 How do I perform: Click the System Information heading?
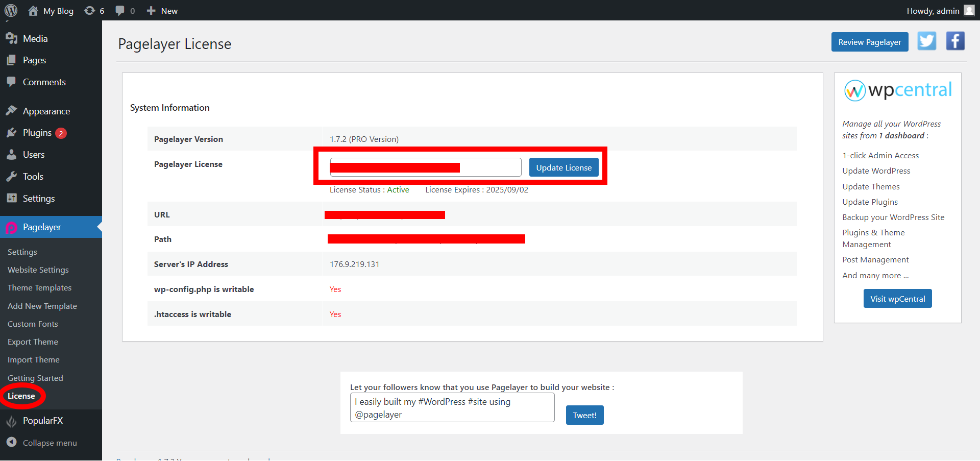point(170,108)
